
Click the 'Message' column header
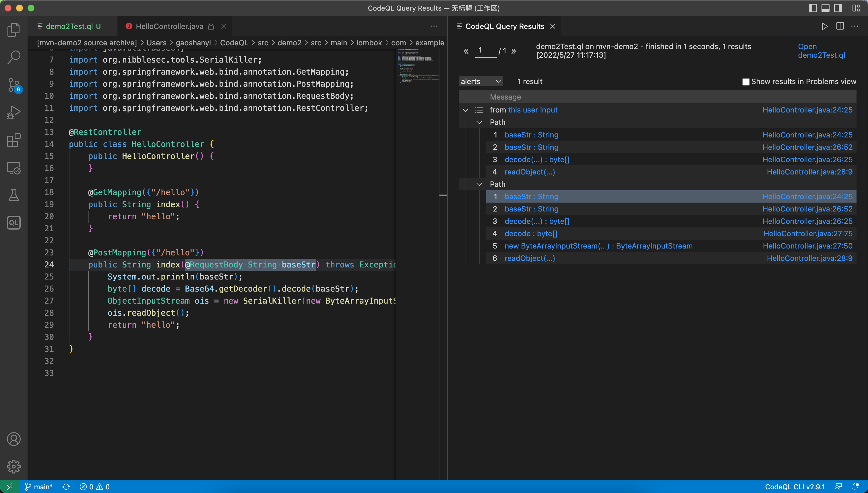(x=505, y=97)
